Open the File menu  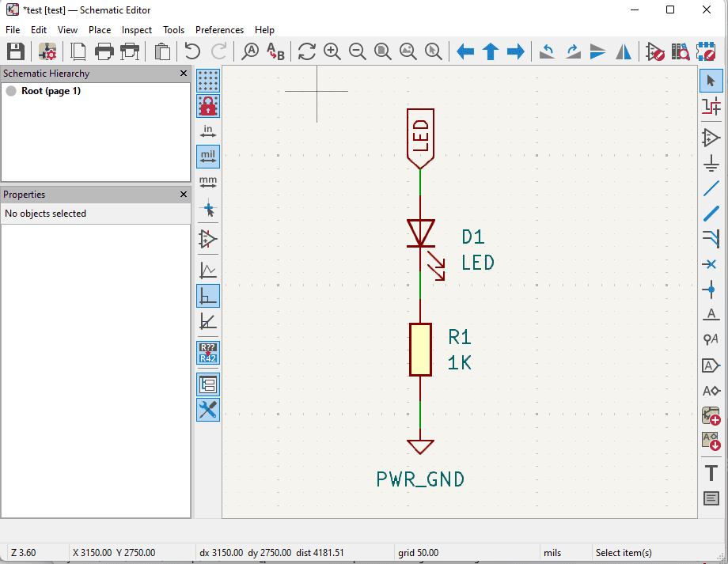(13, 30)
